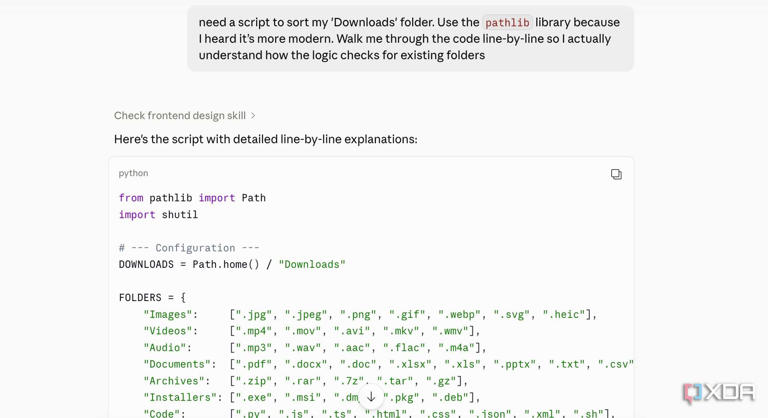The width and height of the screenshot is (768, 418).
Task: Click the highlighted 'pathlib' inline code
Action: pyautogui.click(x=507, y=23)
